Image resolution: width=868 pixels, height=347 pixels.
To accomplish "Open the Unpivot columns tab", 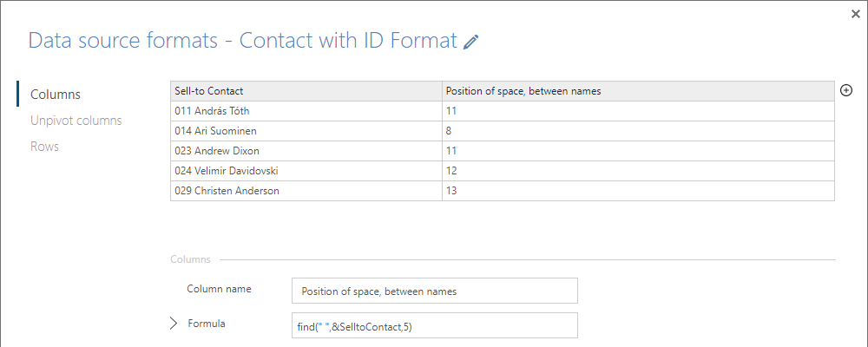I will click(76, 121).
